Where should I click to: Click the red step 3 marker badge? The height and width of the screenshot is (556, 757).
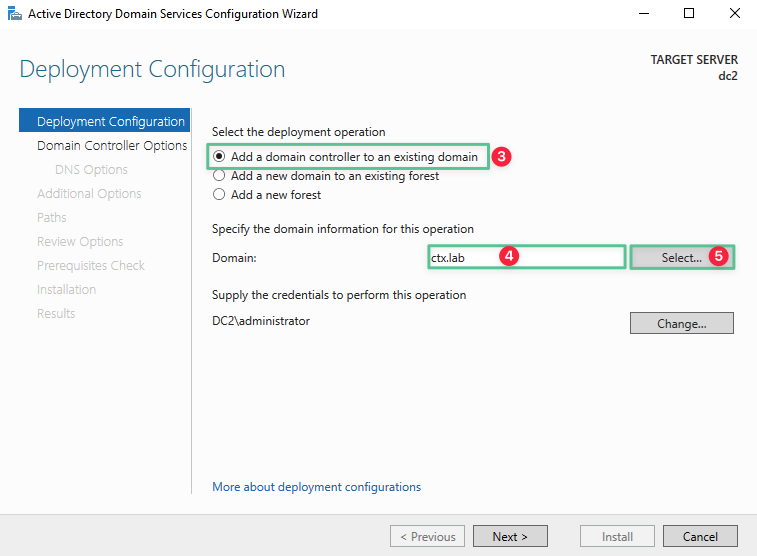point(503,157)
